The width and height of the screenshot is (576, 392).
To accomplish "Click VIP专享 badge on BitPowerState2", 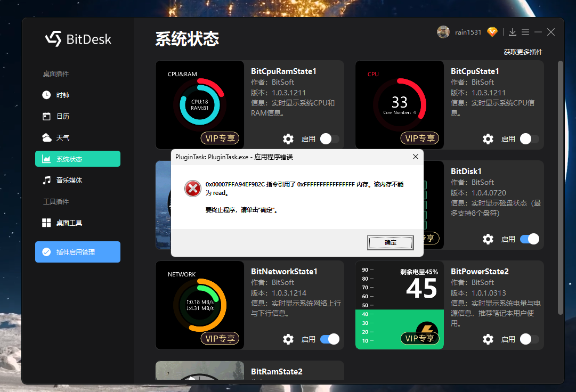I will tap(419, 338).
